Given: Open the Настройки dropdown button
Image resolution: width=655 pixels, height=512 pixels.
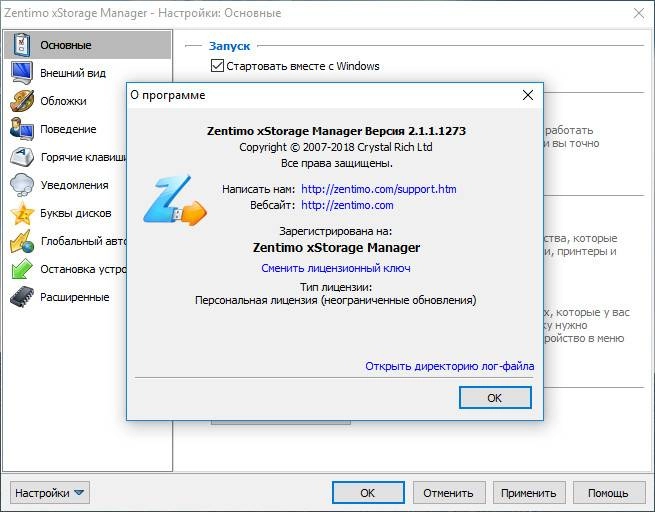Looking at the screenshot, I should coord(50,493).
